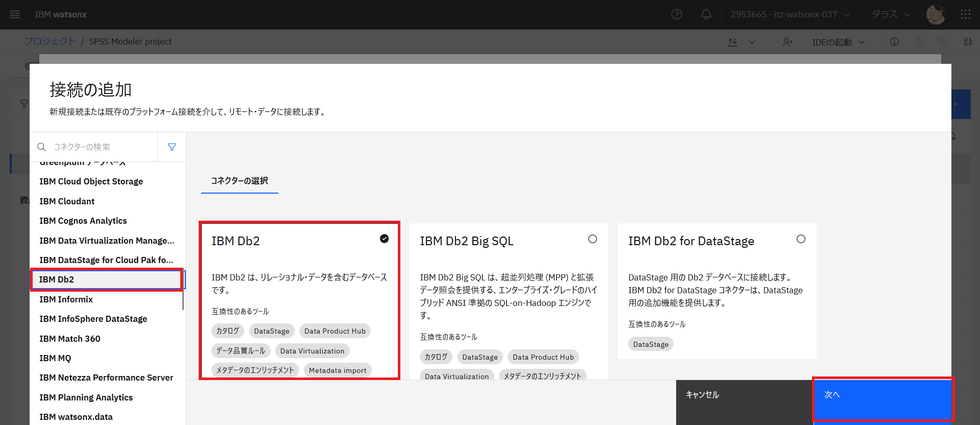Select the IBM Db2 Big SQL radio button

pyautogui.click(x=592, y=239)
